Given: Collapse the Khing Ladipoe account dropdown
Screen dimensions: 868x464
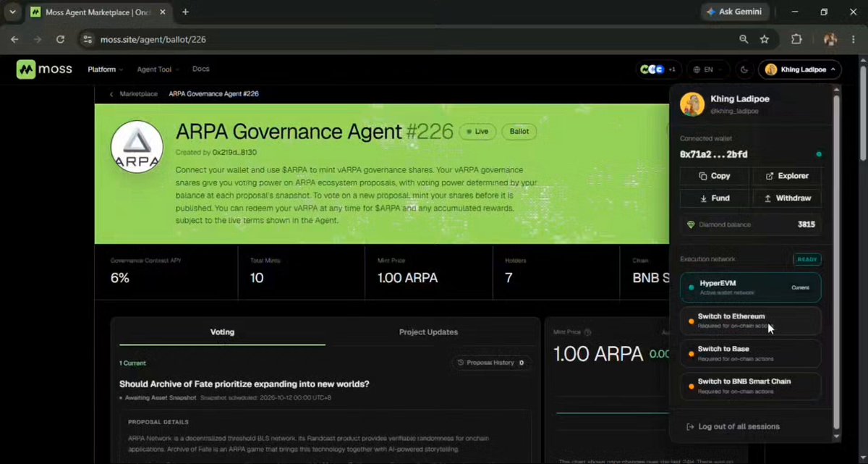Looking at the screenshot, I should click(799, 69).
